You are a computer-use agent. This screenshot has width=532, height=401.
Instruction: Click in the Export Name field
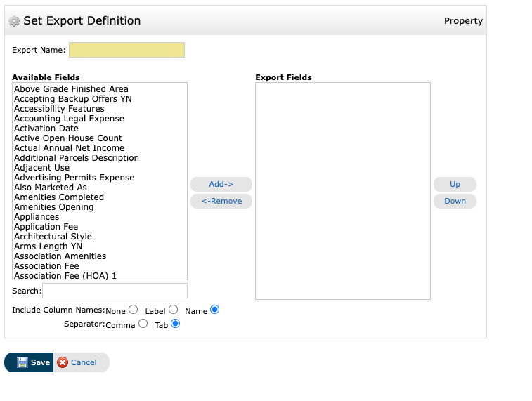126,50
